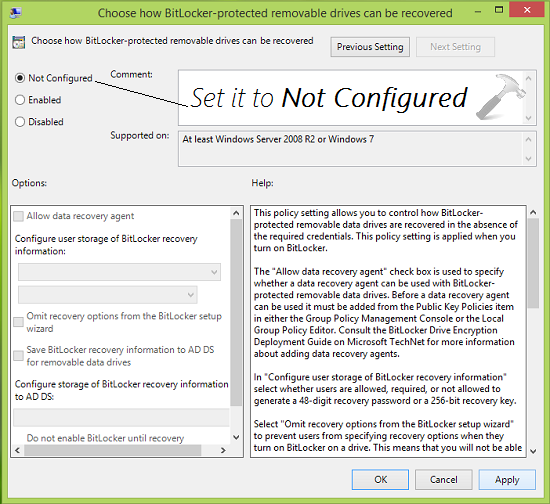Viewport: 550px width, 504px height.
Task: Select the Enabled radio button
Action: [20, 100]
